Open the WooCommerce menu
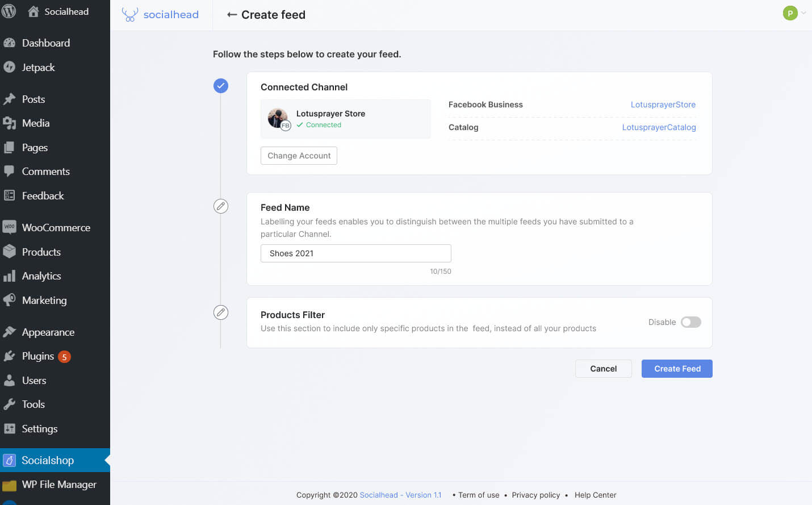This screenshot has width=812, height=505. (55, 227)
